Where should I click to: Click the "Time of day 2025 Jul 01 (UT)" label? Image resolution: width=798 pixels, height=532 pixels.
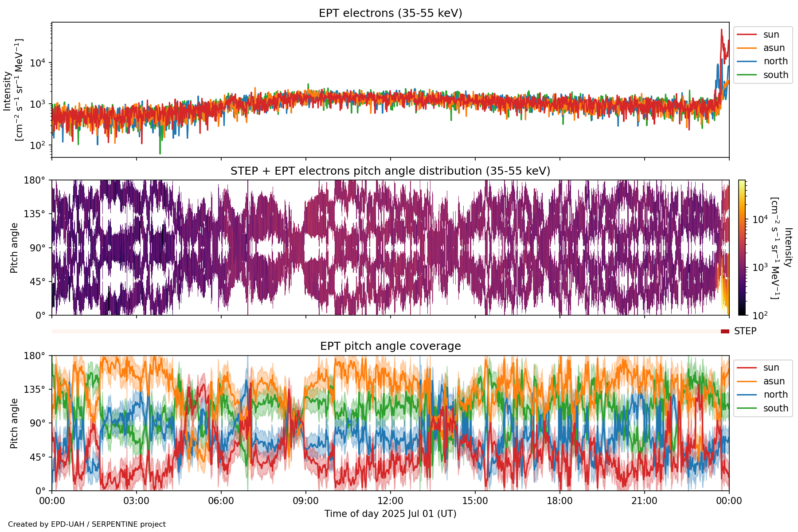[390, 514]
